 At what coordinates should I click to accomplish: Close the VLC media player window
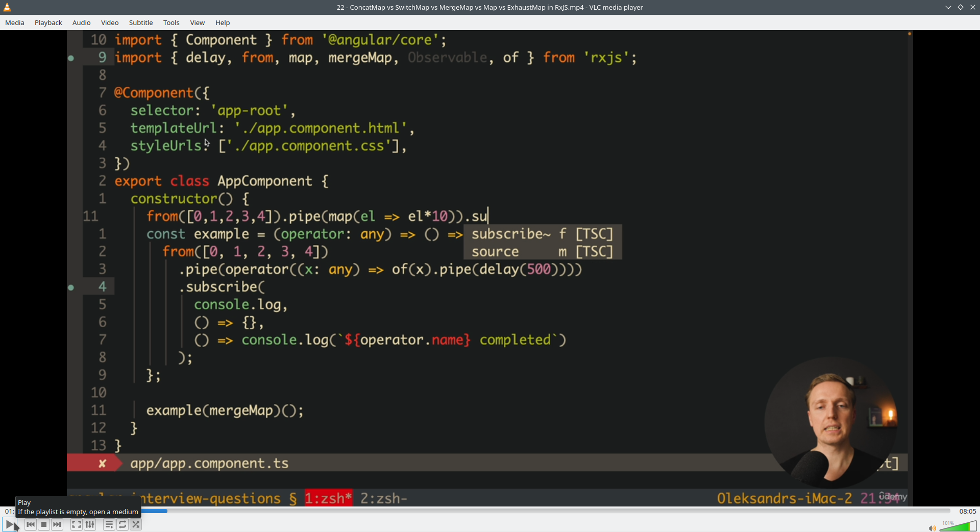point(973,7)
